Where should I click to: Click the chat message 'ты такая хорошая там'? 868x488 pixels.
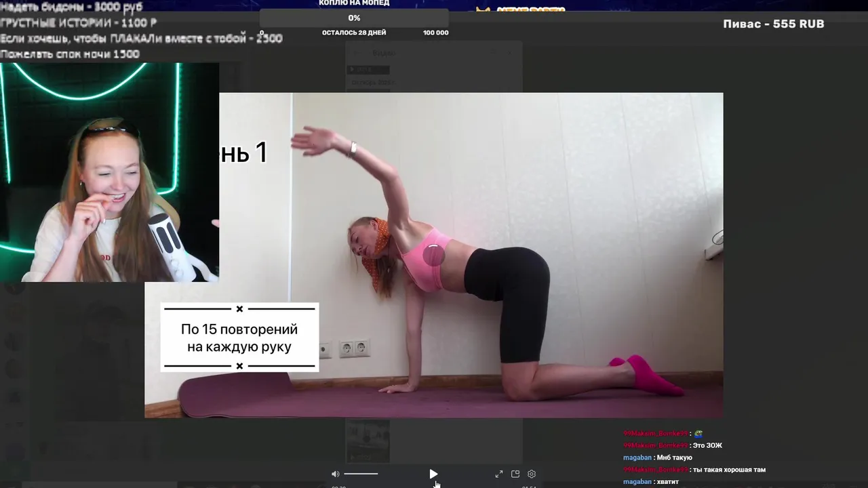(x=730, y=470)
